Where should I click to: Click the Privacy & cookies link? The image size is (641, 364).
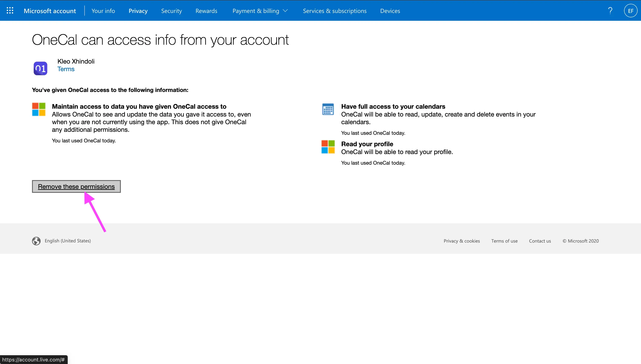click(462, 241)
